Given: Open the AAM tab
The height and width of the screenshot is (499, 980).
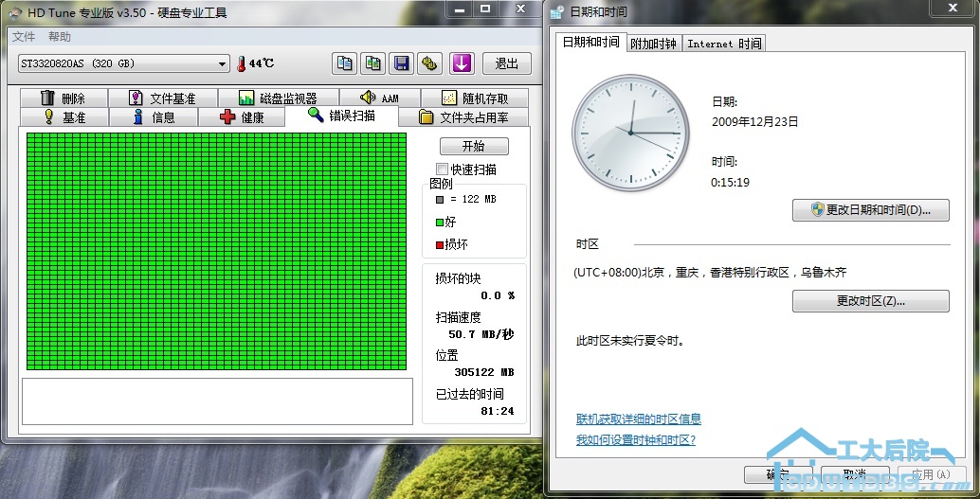Looking at the screenshot, I should pyautogui.click(x=380, y=98).
